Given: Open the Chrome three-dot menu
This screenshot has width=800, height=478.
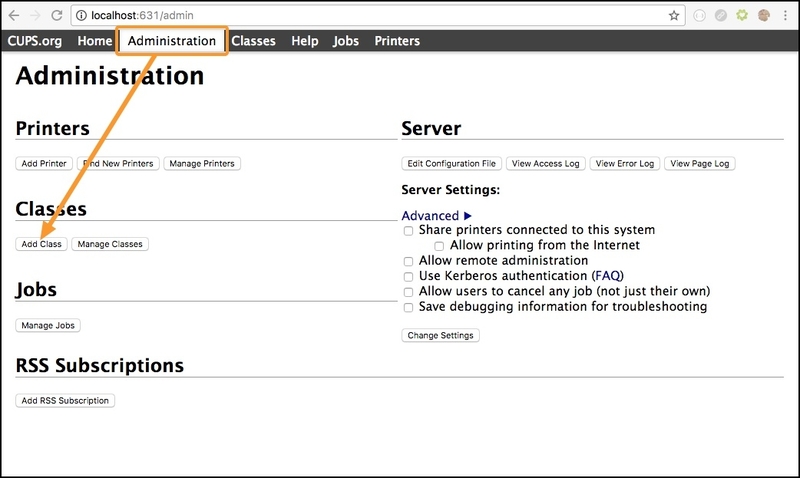Looking at the screenshot, I should point(787,16).
